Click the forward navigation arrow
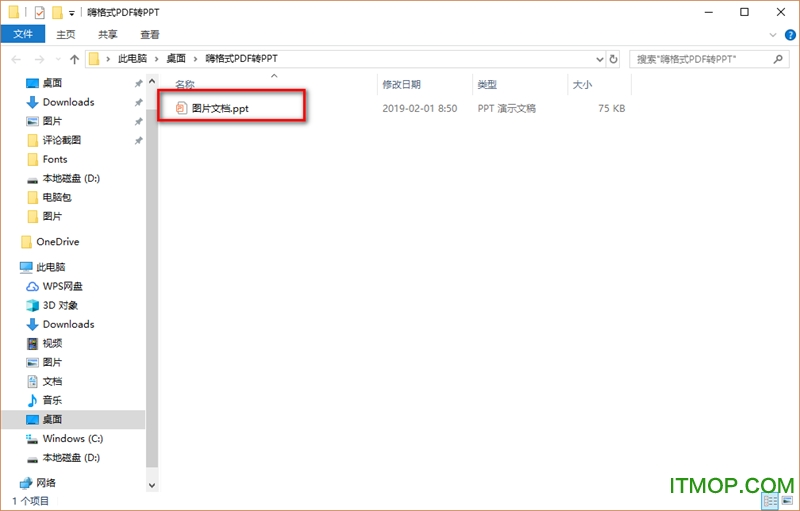 [x=39, y=59]
